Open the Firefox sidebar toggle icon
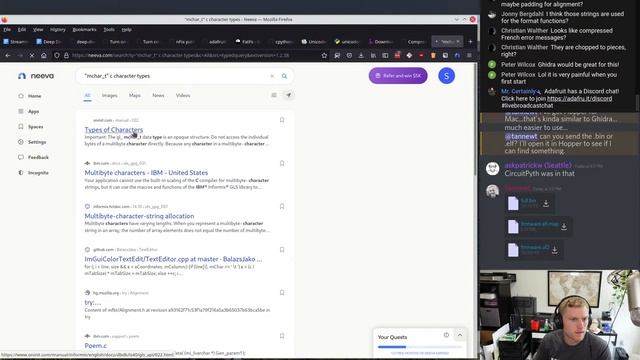640x360 pixels. click(385, 55)
